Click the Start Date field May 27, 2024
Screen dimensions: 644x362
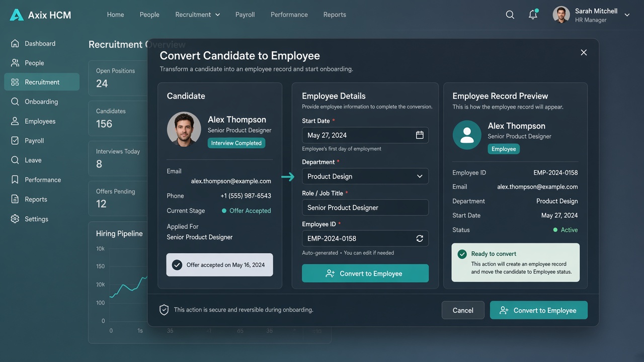point(365,135)
